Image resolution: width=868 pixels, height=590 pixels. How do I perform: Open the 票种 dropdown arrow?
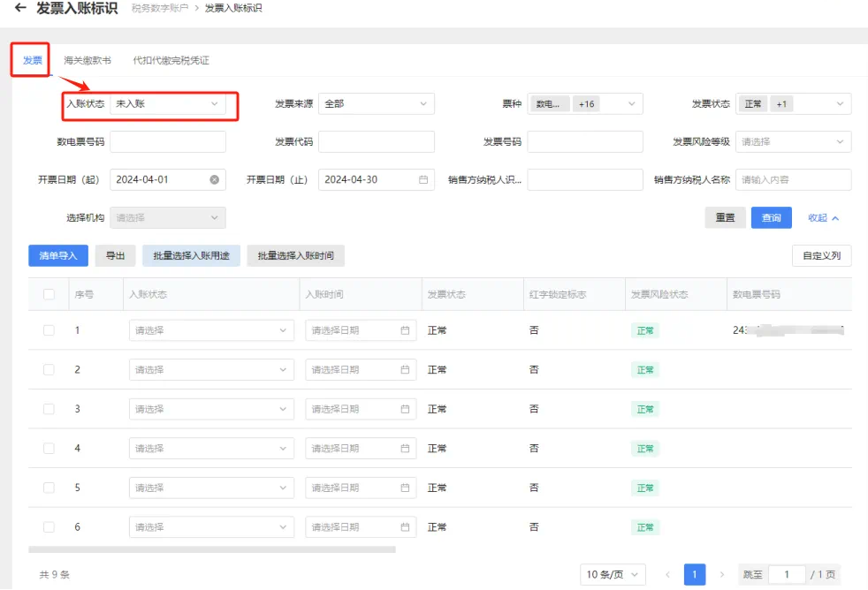[631, 102]
